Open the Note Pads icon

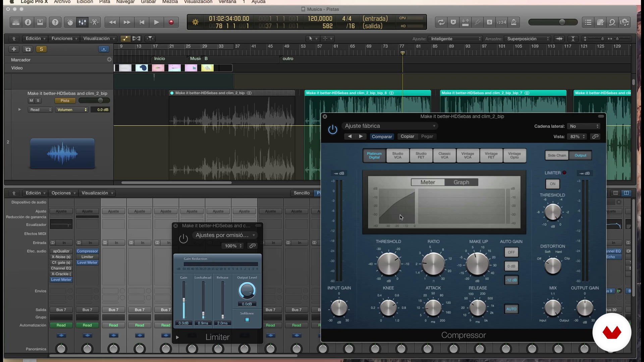tap(600, 22)
